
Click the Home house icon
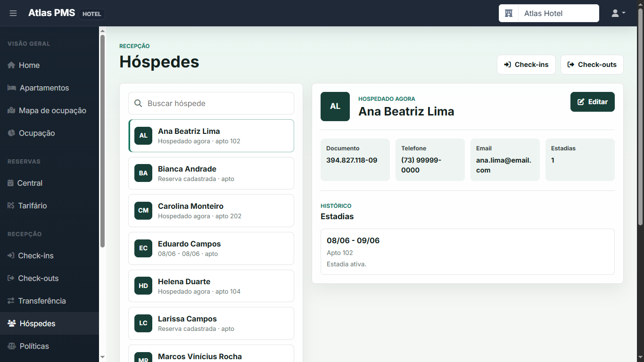point(12,65)
